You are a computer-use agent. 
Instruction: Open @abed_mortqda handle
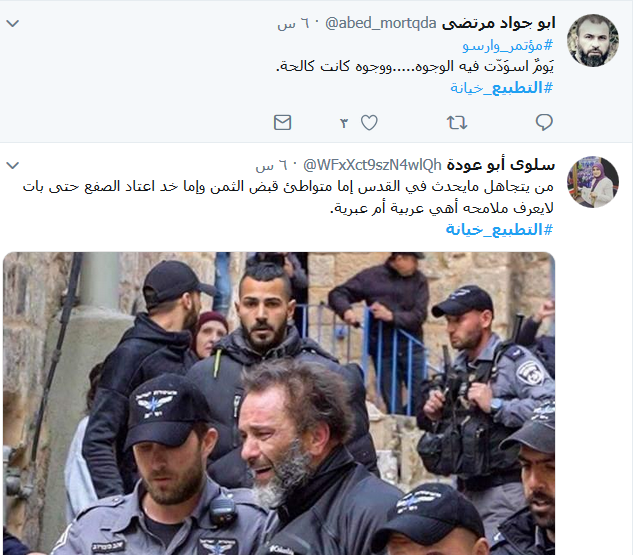point(381,23)
